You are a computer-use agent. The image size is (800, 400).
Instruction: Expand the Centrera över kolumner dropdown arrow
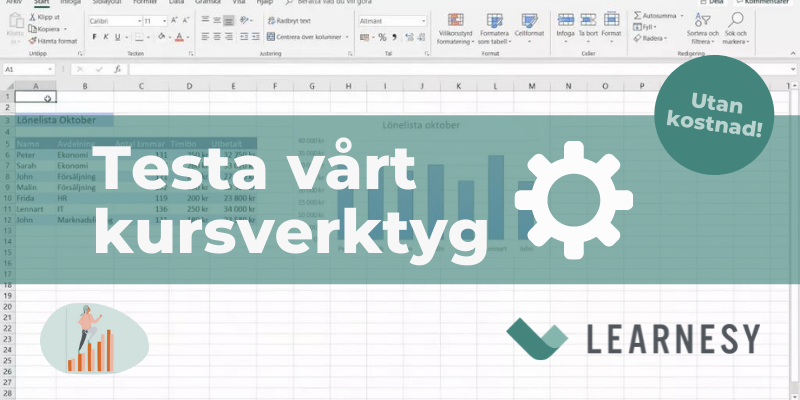click(x=347, y=37)
